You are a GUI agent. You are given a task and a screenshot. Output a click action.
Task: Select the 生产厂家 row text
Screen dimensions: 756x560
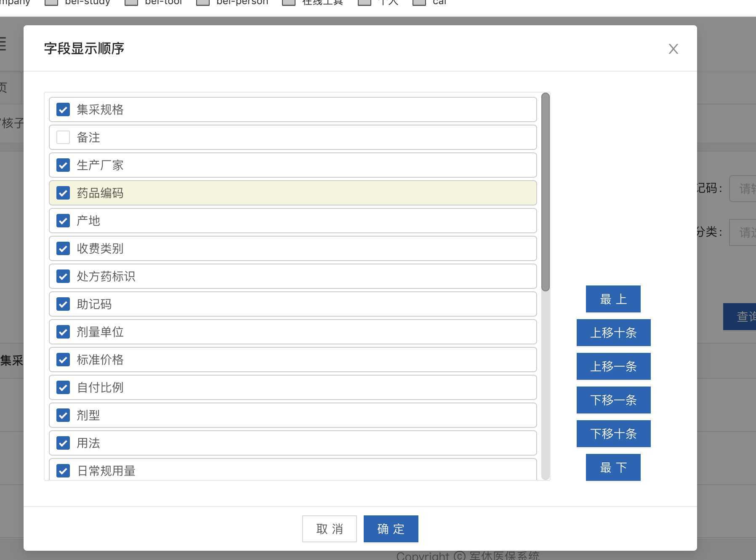[100, 165]
